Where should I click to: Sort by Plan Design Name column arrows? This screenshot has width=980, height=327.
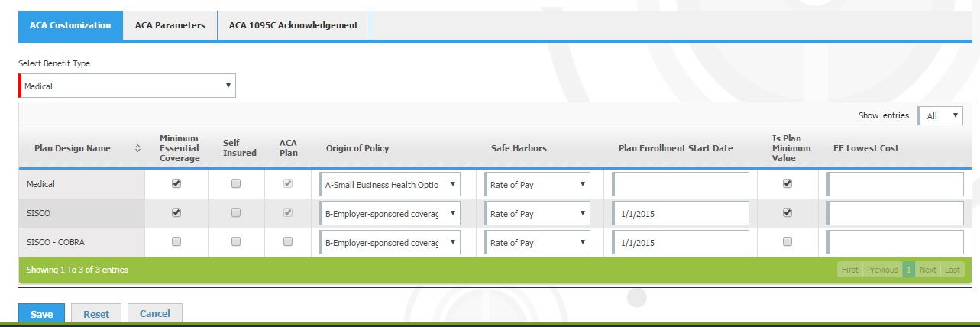[x=137, y=148]
